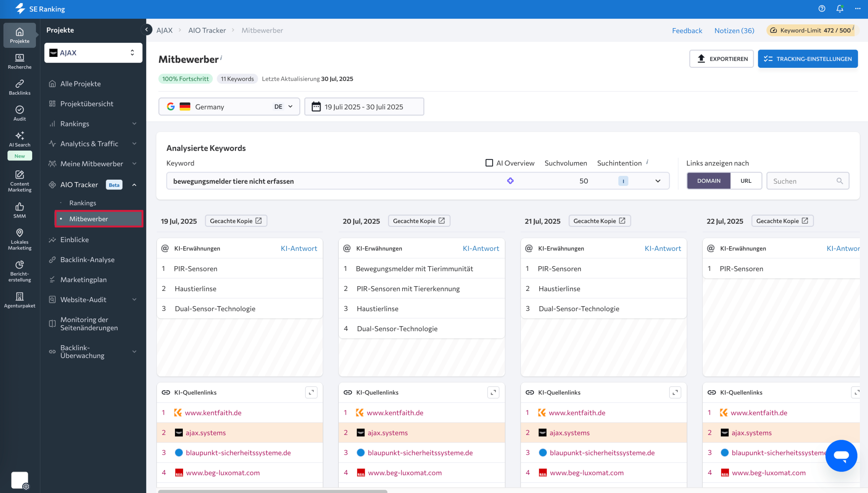Screen dimensions: 868x493
Task: Expand Rankings in the sidebar menu
Action: 134,124
